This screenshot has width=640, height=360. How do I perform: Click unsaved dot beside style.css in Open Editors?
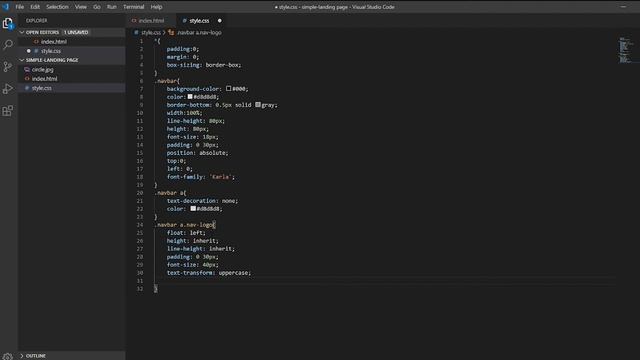(x=29, y=51)
